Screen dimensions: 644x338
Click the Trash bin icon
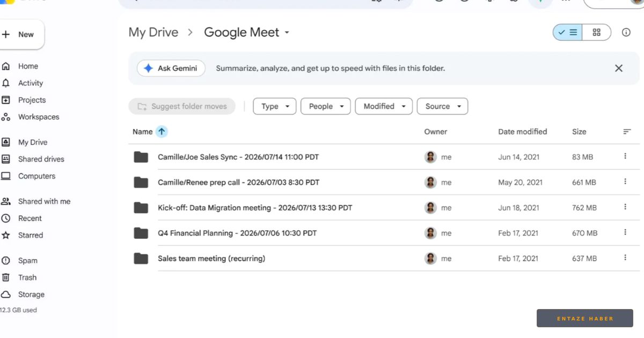tap(6, 277)
